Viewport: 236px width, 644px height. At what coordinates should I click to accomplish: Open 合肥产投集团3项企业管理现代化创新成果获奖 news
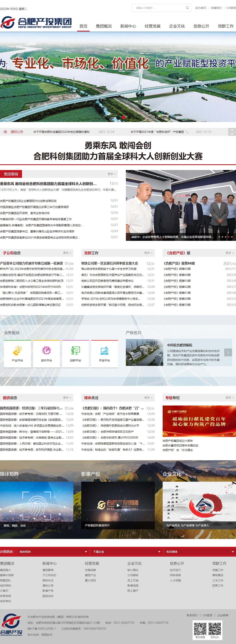coord(28,201)
